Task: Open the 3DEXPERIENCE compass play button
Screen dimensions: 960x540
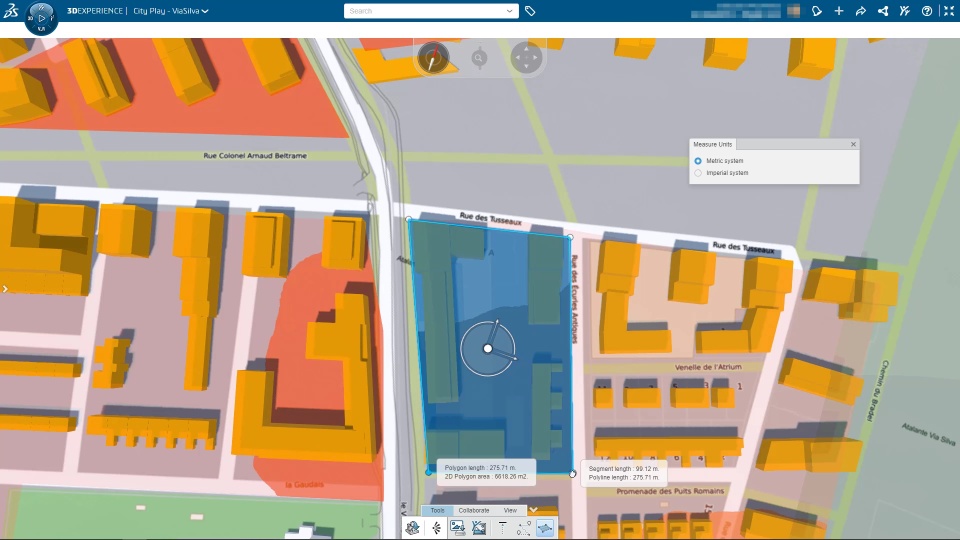Action: 42,18
